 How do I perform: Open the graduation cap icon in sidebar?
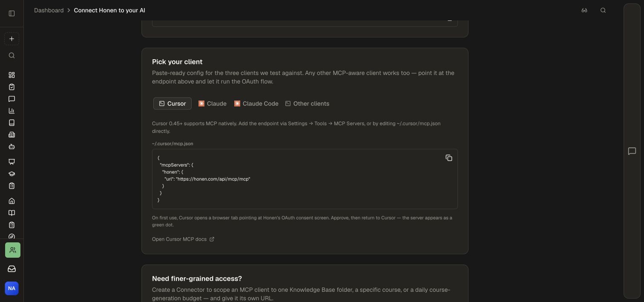coord(11,174)
